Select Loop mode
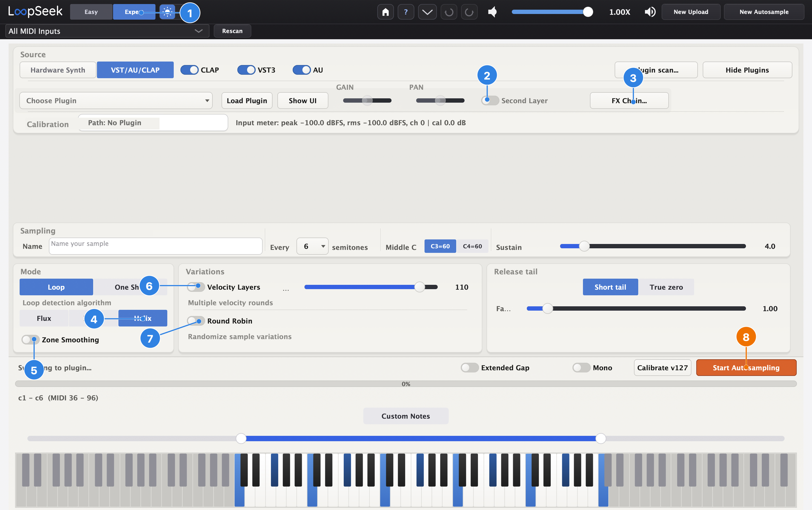This screenshot has height=510, width=812. click(56, 287)
